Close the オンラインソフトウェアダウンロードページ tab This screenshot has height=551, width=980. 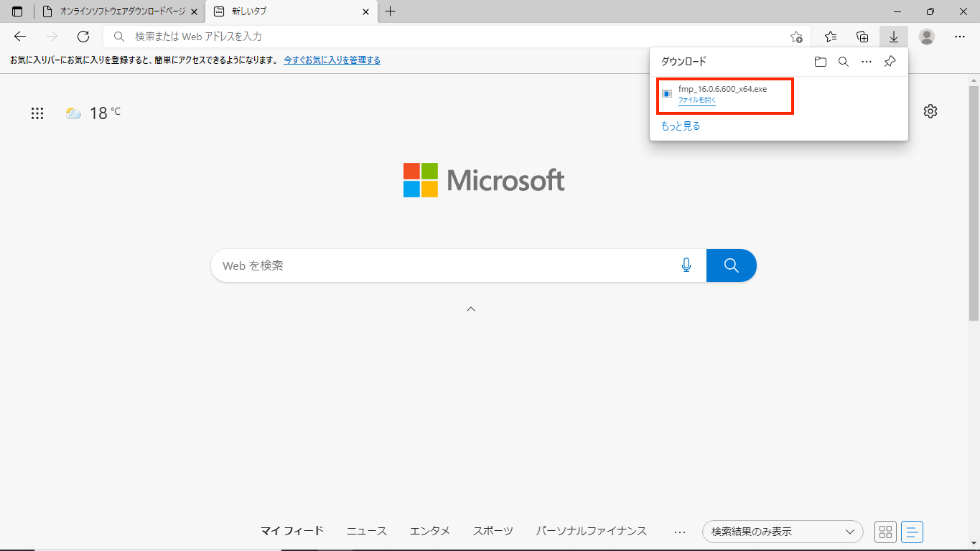[x=194, y=11]
